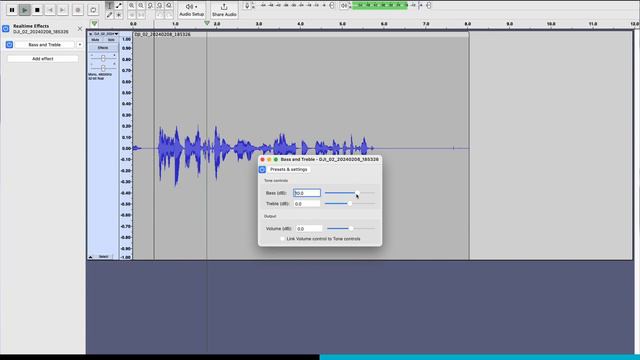Click the Trim audio outside selection icon

131,15
